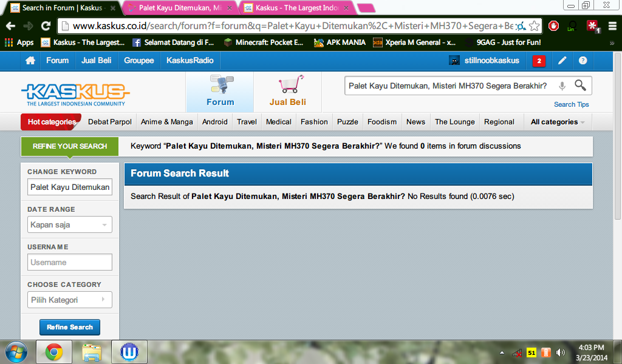
Task: Open the APK MANIA bookmark
Action: pyautogui.click(x=340, y=42)
